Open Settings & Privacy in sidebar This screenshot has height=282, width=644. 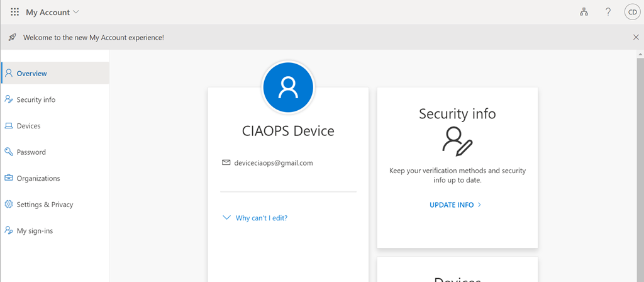pyautogui.click(x=45, y=205)
